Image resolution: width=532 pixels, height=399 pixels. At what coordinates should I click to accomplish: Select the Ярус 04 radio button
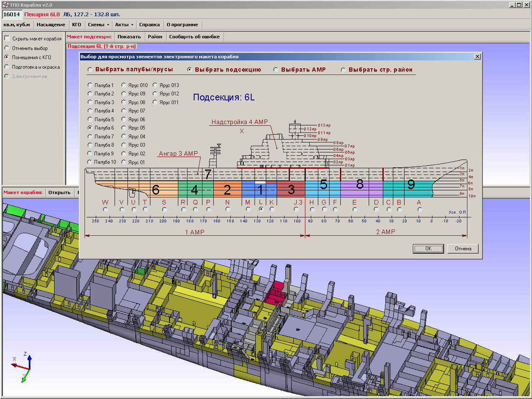pyautogui.click(x=124, y=136)
